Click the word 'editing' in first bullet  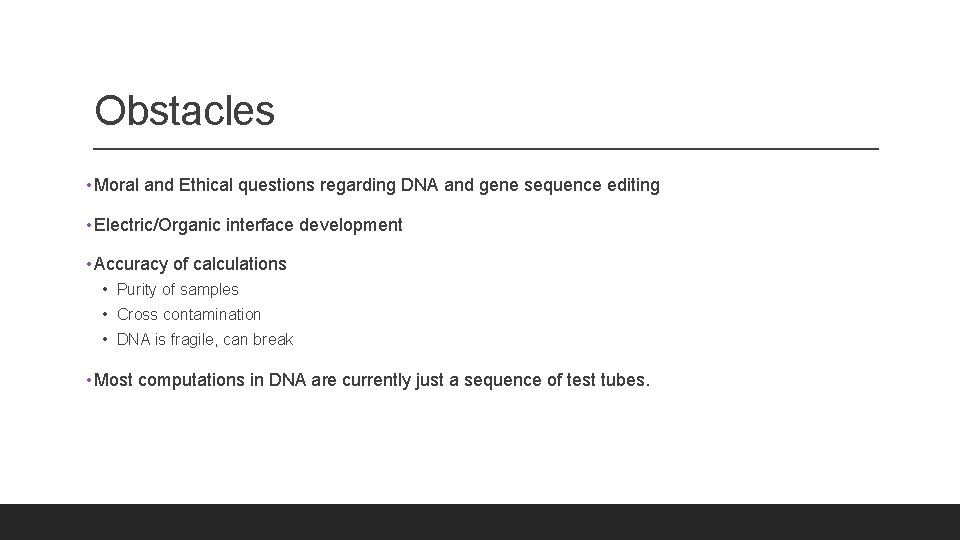tap(632, 185)
